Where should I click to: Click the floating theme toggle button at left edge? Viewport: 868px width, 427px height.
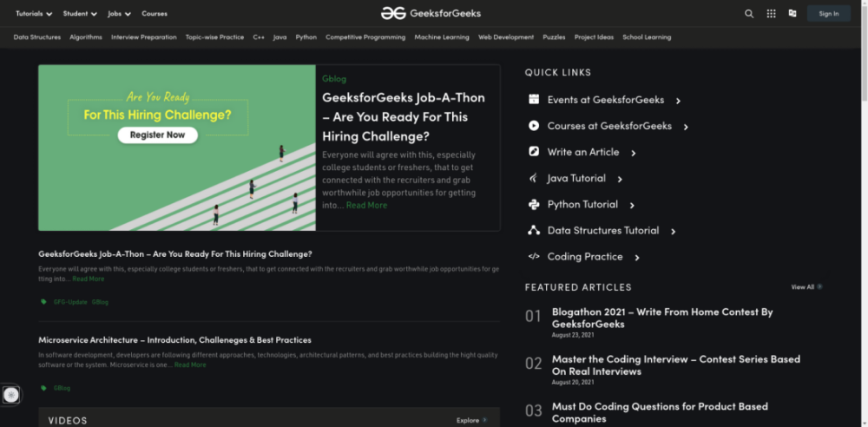(11, 395)
